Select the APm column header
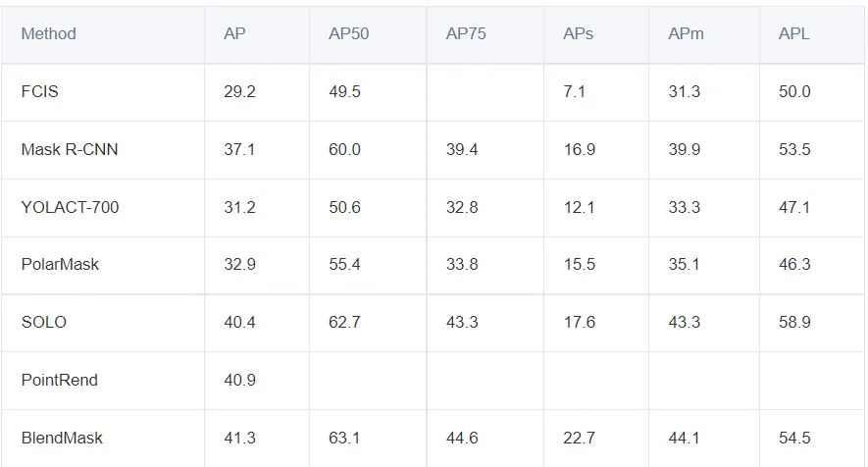This screenshot has width=868, height=467. 687,34
